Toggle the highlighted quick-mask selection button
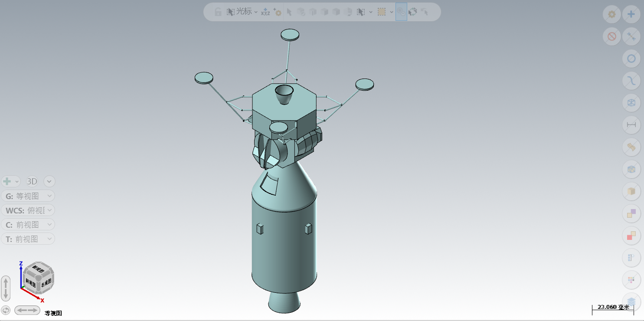The image size is (644, 321). coord(401,12)
